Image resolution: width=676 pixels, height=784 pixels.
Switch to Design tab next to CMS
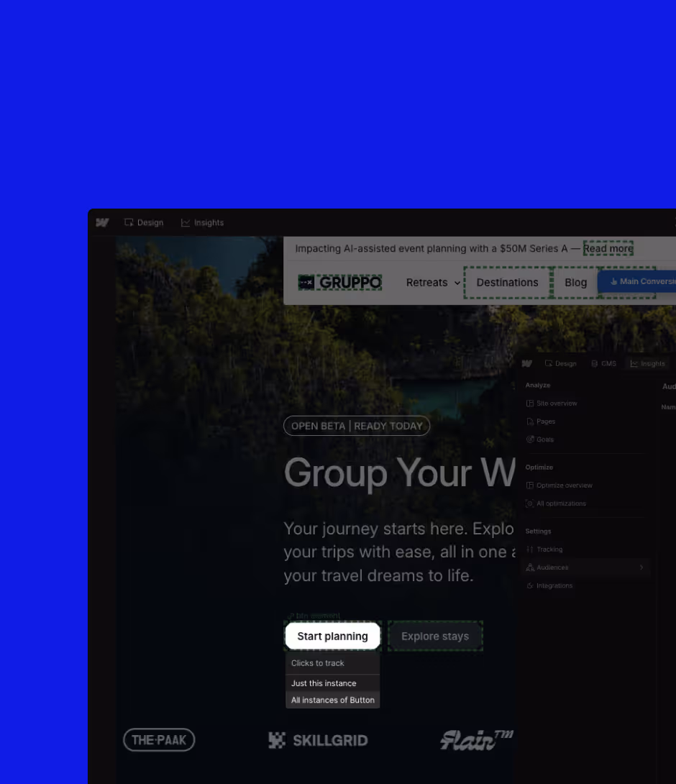pyautogui.click(x=560, y=363)
